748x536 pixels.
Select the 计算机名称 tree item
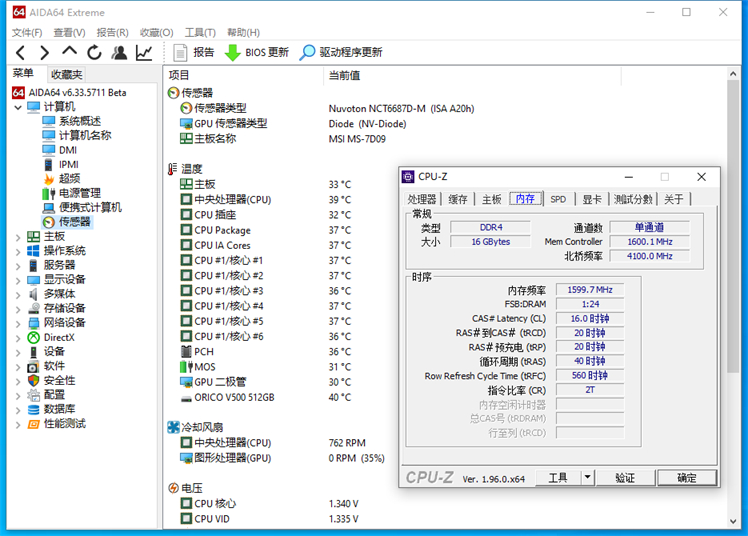(77, 135)
